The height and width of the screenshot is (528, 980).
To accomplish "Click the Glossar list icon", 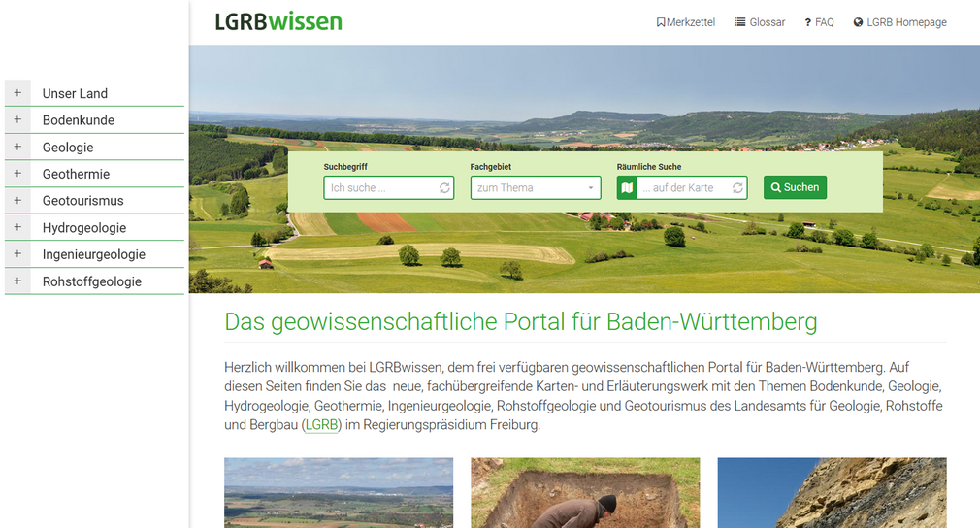I will click(x=740, y=22).
